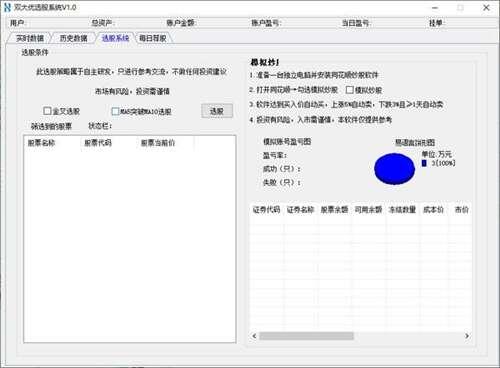Image resolution: width=500 pixels, height=368 pixels.
Task: Click the 账户余额 label in the header bar
Action: tap(181, 23)
